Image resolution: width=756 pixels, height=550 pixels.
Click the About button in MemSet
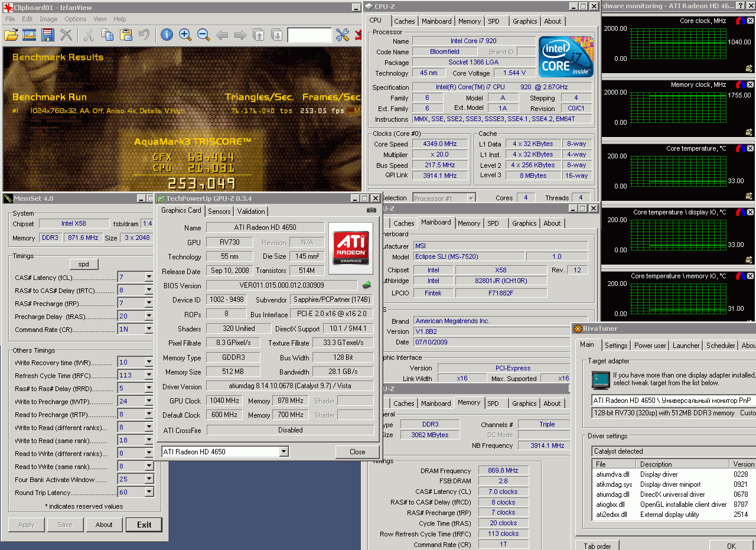click(x=104, y=525)
